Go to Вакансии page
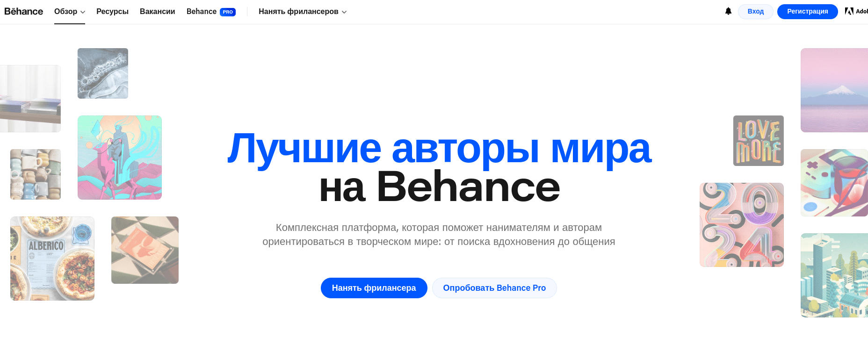Image resolution: width=868 pixels, height=338 pixels. coord(158,12)
